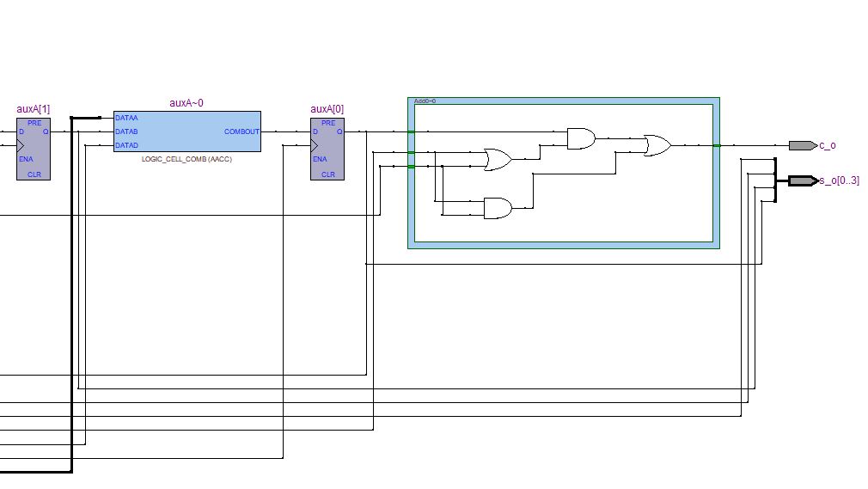Select the s_o[0..3] output bus pin

click(x=802, y=180)
